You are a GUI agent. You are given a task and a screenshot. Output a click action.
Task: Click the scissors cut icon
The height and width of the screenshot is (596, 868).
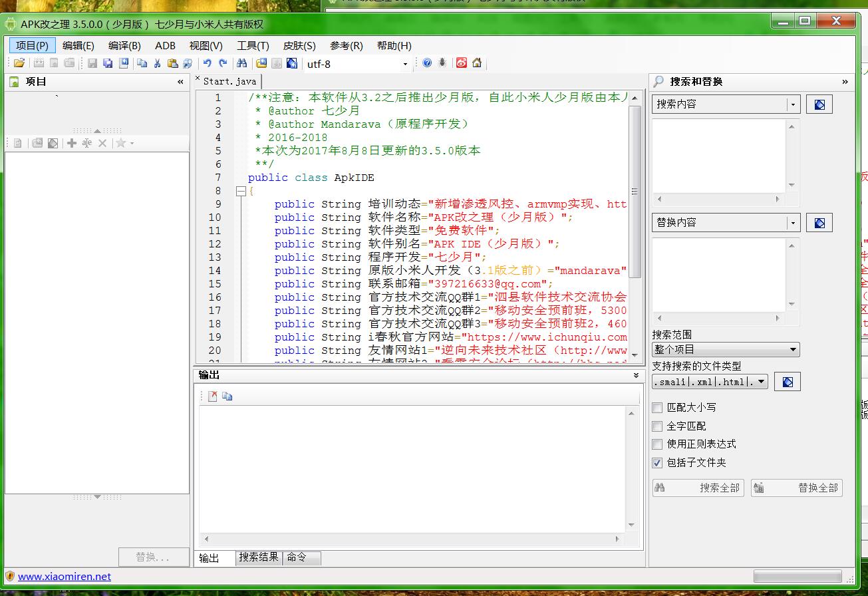pyautogui.click(x=157, y=63)
